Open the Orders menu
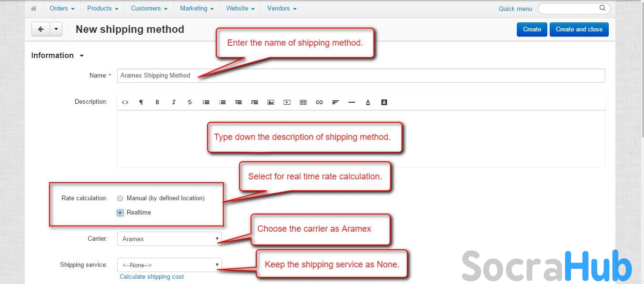The height and width of the screenshot is (284, 644). (x=62, y=9)
